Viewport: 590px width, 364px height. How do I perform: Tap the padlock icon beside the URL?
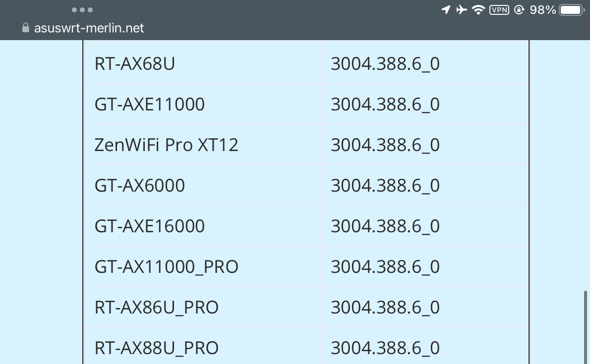pos(26,28)
